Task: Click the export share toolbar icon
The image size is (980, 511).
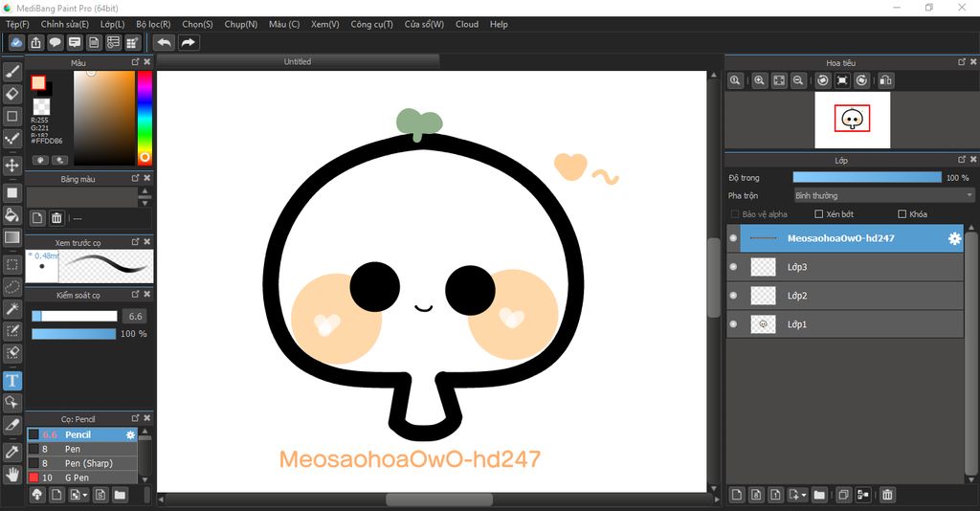Action: 35,42
